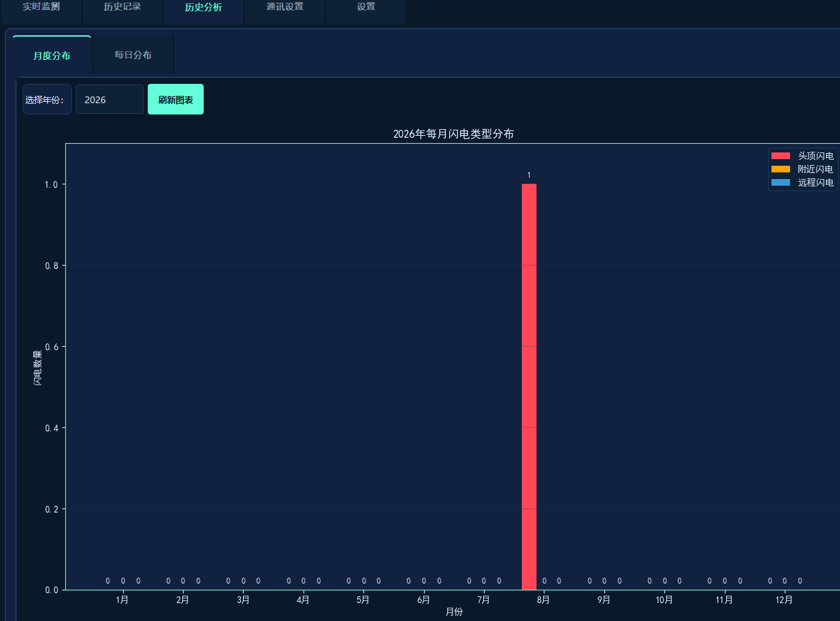The width and height of the screenshot is (840, 621).
Task: Click the 7月 axis label
Action: [484, 600]
